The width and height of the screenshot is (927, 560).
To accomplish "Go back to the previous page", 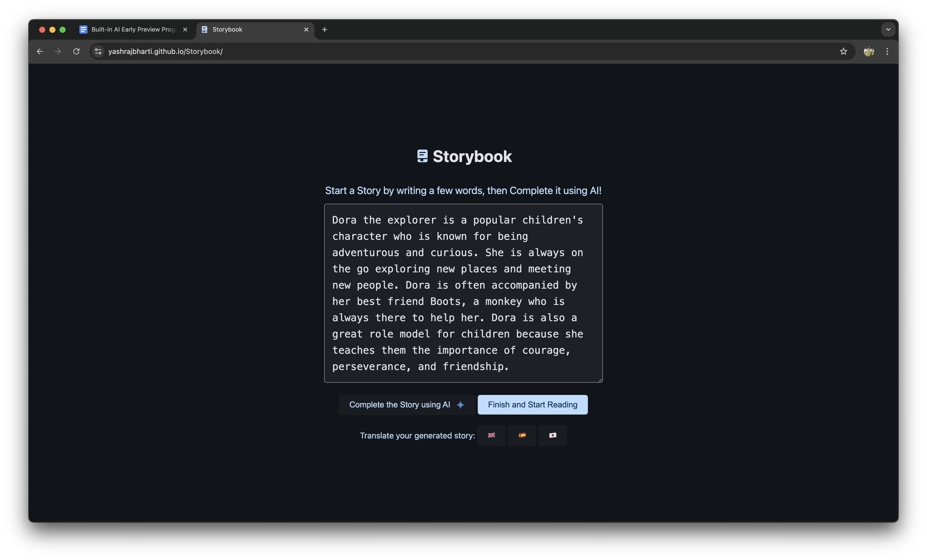I will click(40, 52).
